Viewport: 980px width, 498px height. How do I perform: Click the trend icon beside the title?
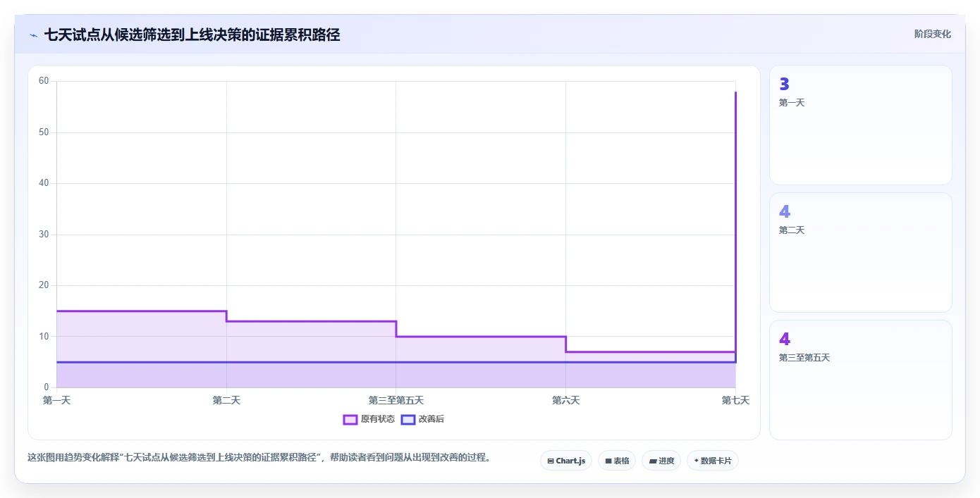tap(33, 35)
